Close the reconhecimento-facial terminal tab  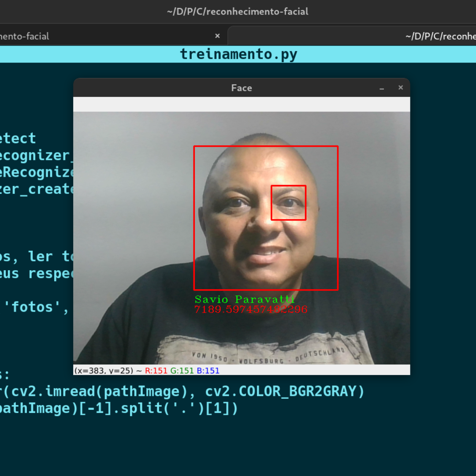(217, 36)
